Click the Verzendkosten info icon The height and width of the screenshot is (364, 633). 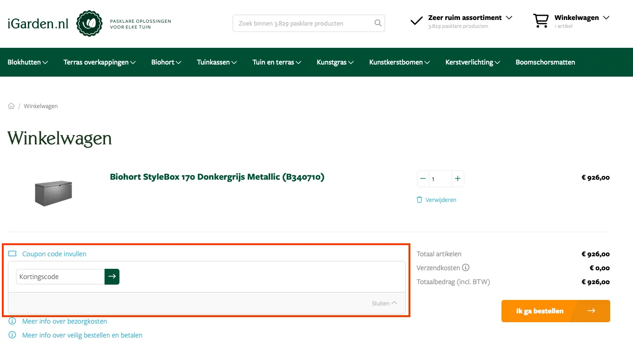coord(466,267)
